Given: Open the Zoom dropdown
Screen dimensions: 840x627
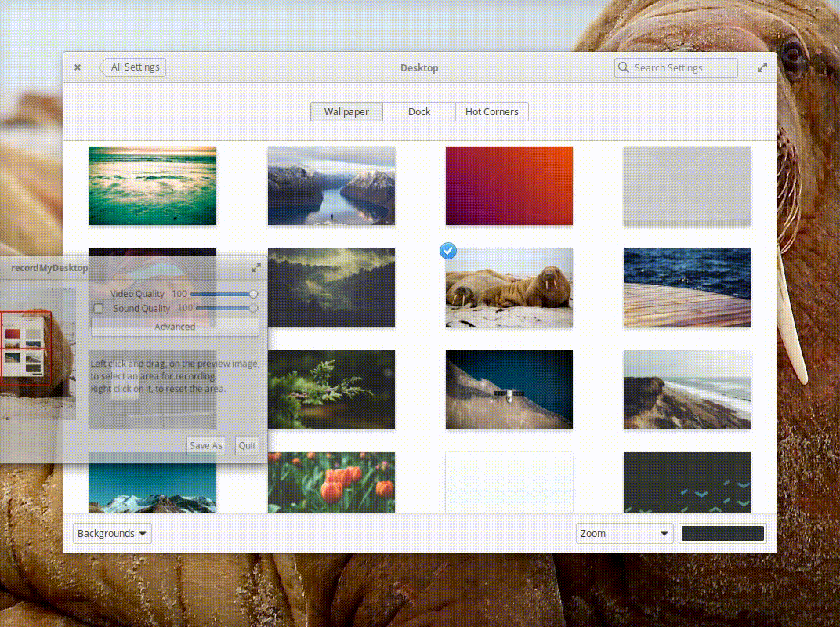Looking at the screenshot, I should pos(624,533).
